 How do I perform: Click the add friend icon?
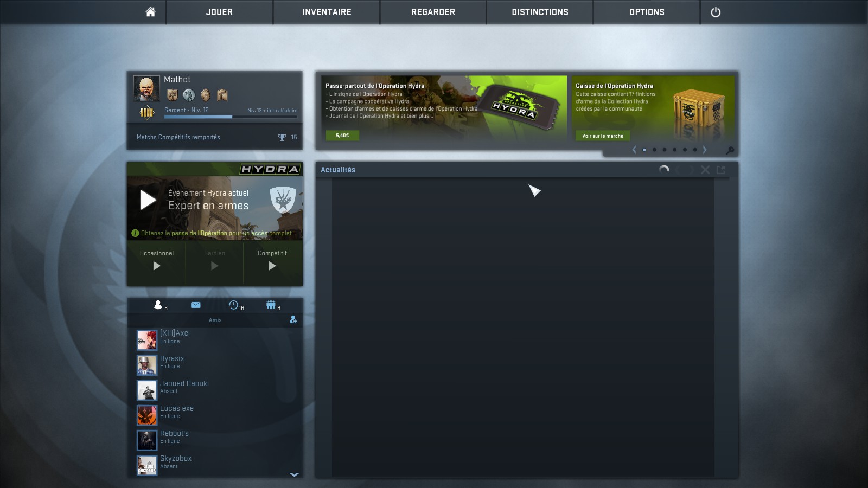click(293, 320)
